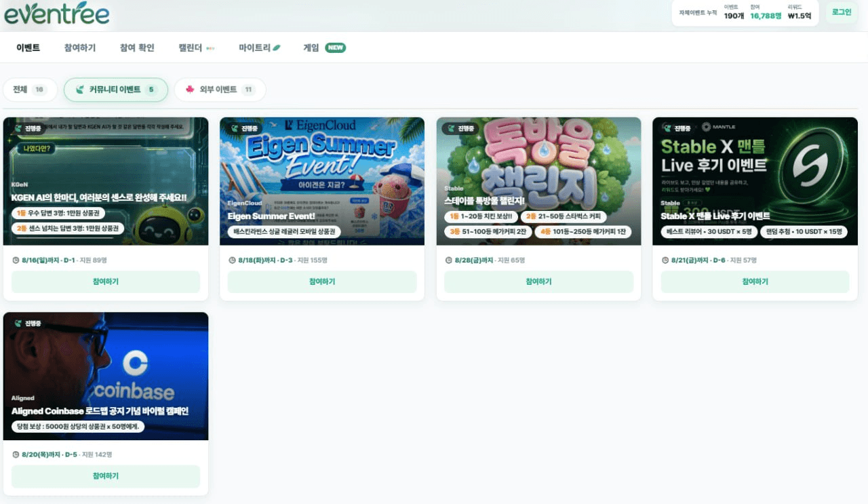Click the '8/28(금)까지 · 지원 65명' text
This screenshot has height=504, width=868.
pos(490,260)
